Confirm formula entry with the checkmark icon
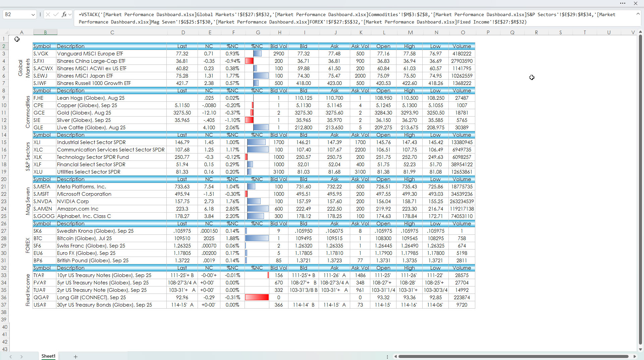 point(56,14)
